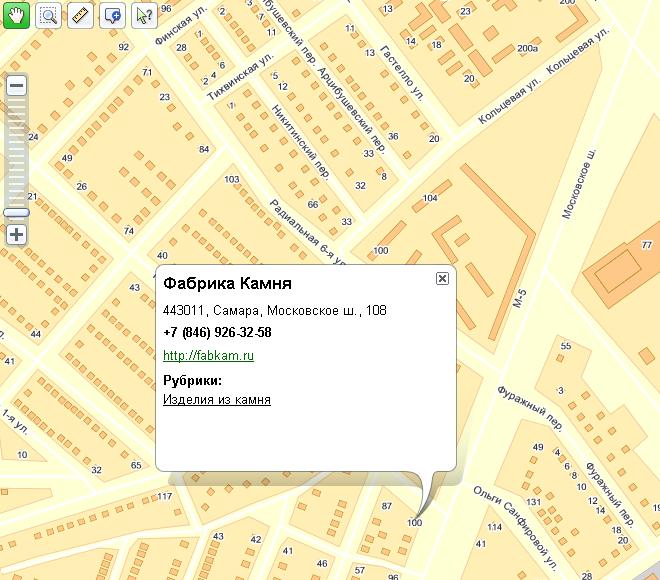660x580 pixels.
Task: Click the М-5 highway label
Action: tap(520, 298)
